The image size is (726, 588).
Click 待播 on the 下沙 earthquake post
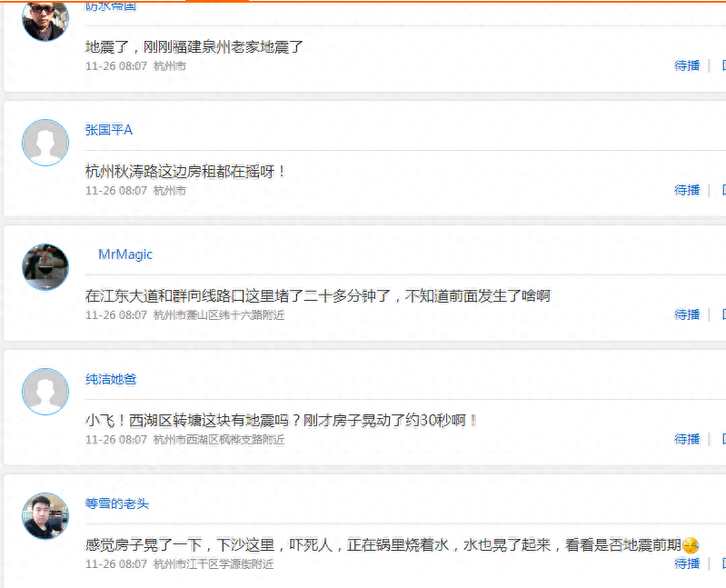tap(687, 563)
